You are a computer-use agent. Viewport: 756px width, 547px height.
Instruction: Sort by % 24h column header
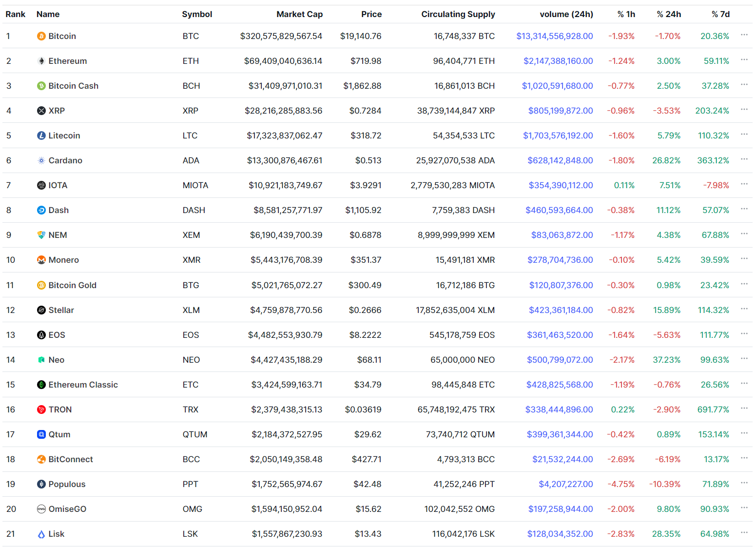coord(669,14)
